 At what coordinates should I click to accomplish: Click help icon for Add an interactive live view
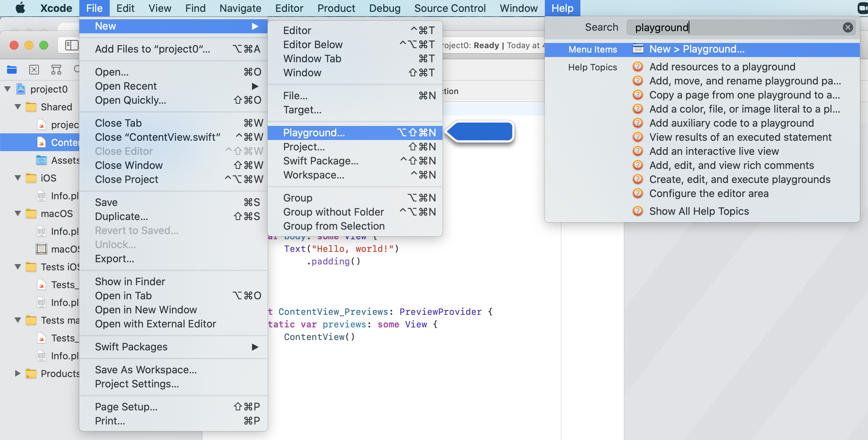coord(637,151)
